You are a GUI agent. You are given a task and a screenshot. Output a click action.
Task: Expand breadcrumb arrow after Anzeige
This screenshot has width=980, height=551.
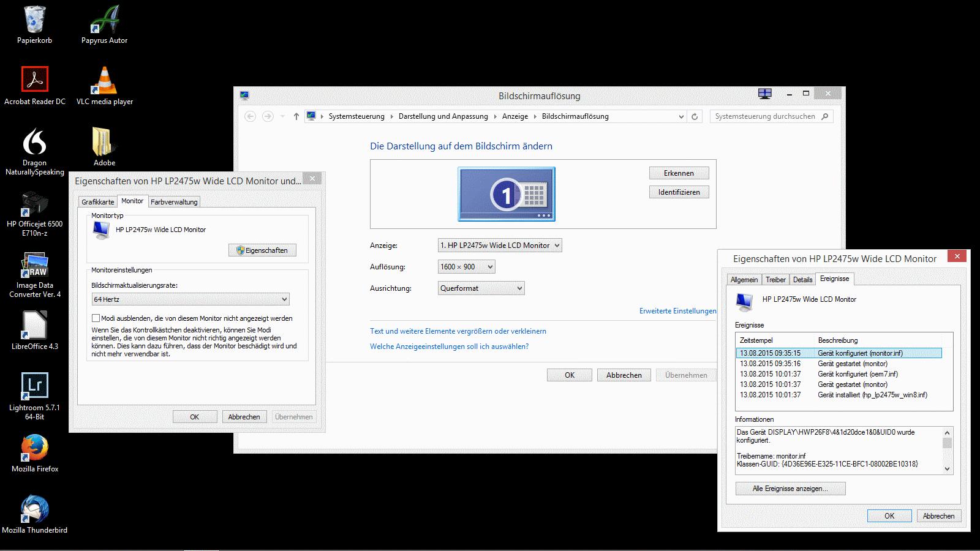tap(535, 116)
